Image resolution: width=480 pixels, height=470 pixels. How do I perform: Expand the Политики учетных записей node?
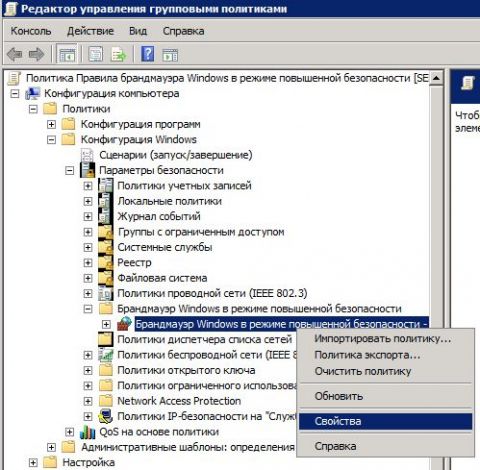[x=88, y=186]
